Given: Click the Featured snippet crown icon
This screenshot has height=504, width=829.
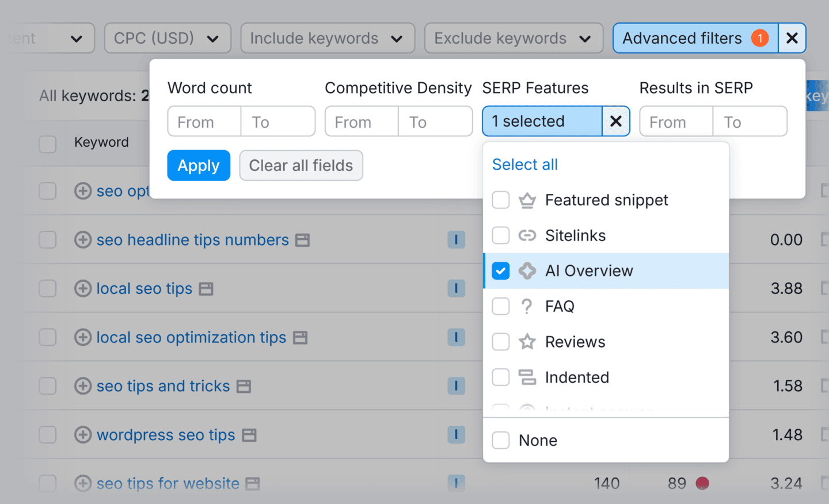Looking at the screenshot, I should click(527, 200).
